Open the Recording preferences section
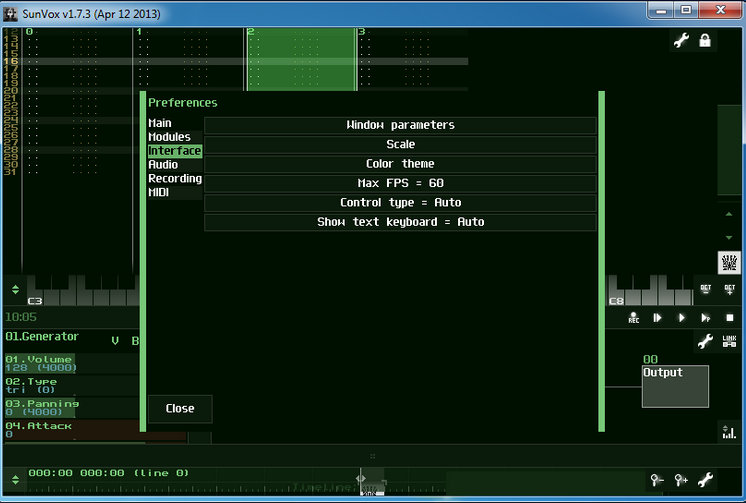The width and height of the screenshot is (746, 503). coord(175,178)
